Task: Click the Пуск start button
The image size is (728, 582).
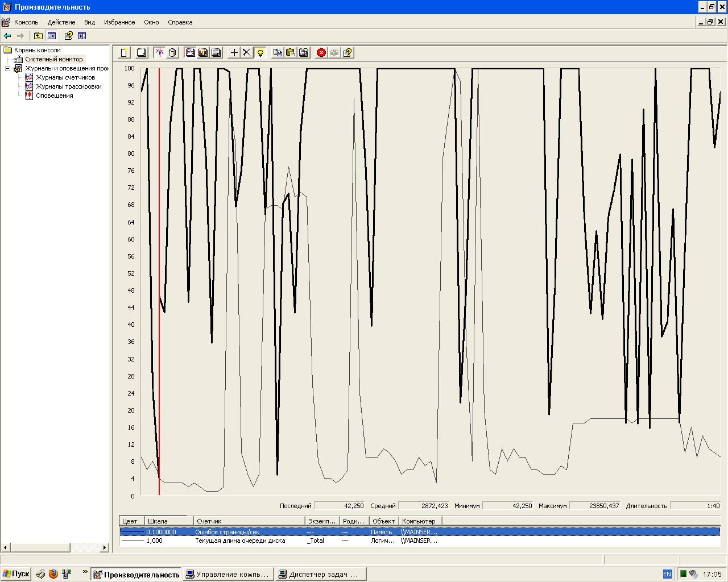Action: coord(16,574)
